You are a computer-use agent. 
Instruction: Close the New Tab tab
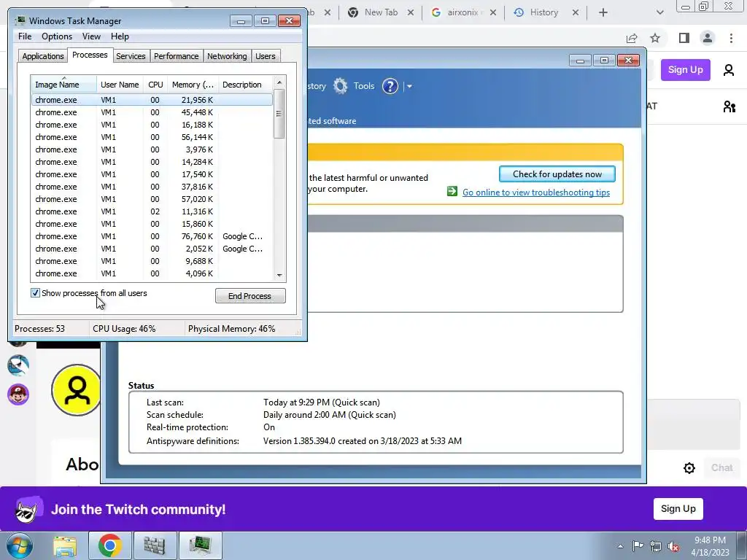point(411,12)
